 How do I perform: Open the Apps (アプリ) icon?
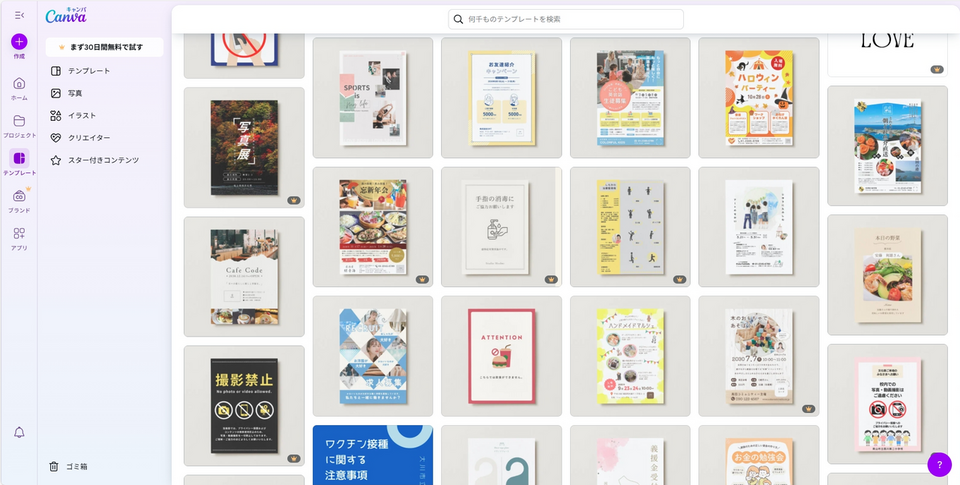(x=19, y=233)
